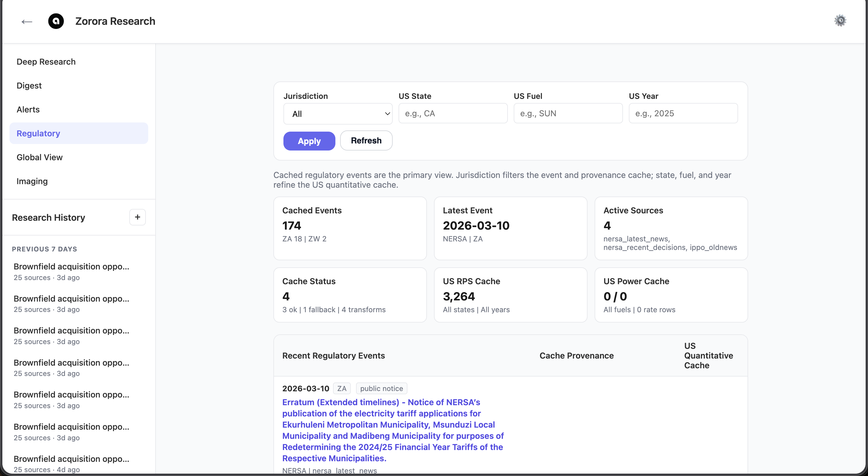This screenshot has width=868, height=476.
Task: Switch to the Digest section
Action: tap(29, 86)
